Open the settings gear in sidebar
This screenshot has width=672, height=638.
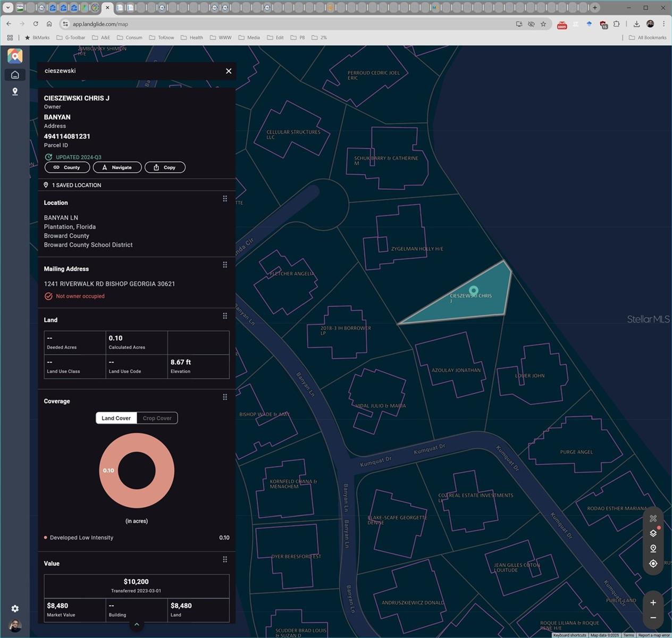(15, 609)
